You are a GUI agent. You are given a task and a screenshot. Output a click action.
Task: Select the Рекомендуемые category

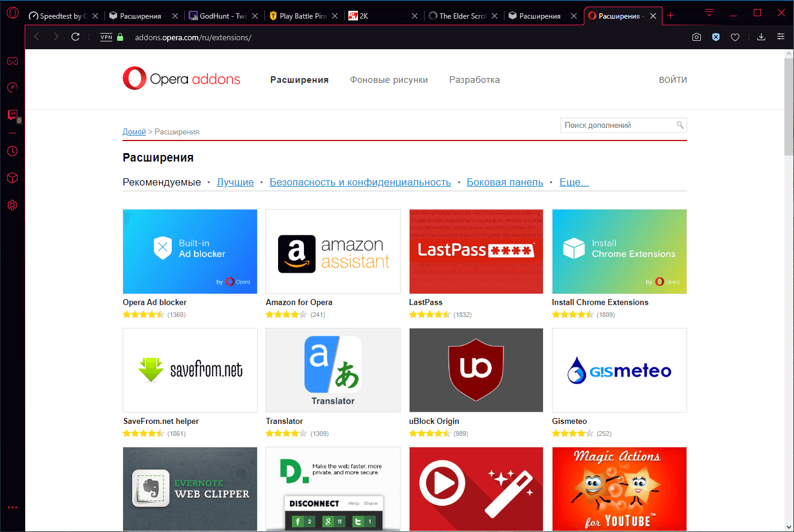click(162, 183)
